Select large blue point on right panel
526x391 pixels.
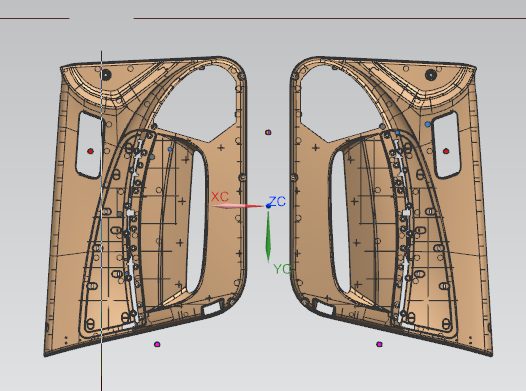click(x=427, y=124)
